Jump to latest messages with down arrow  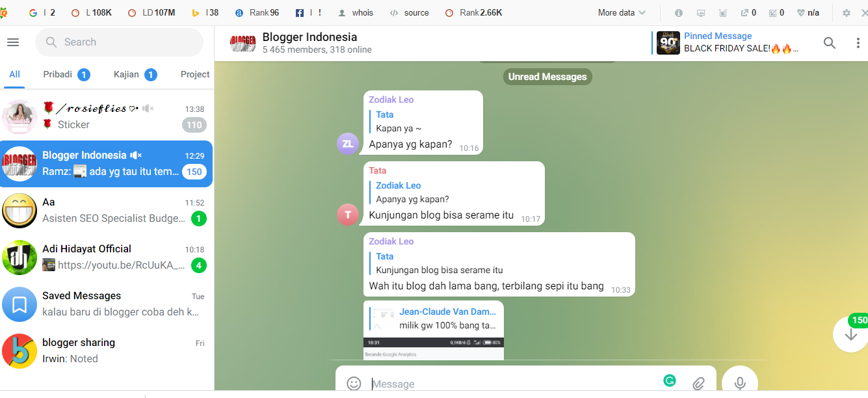pyautogui.click(x=850, y=334)
